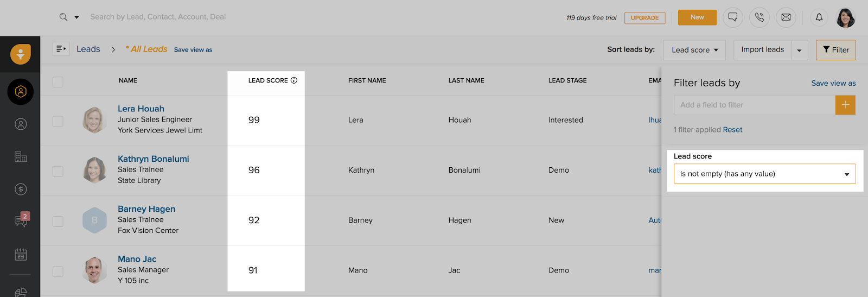The width and height of the screenshot is (868, 297).
Task: Open Import leads dropdown arrow
Action: click(x=800, y=50)
